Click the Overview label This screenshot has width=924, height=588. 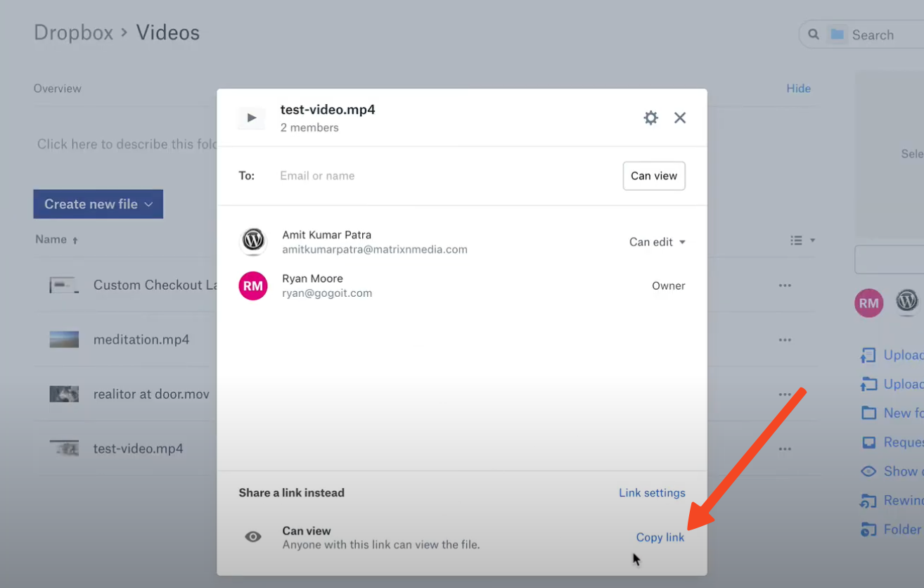[58, 89]
